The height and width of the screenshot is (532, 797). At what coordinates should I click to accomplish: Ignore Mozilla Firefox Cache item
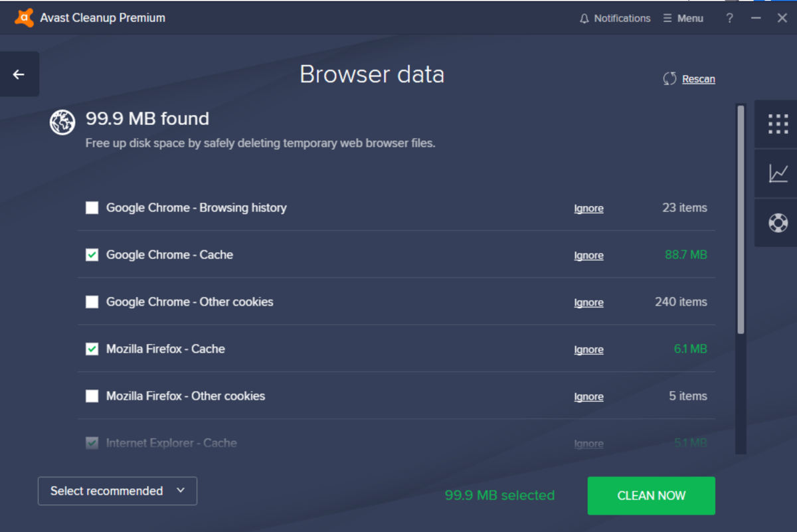pos(588,350)
